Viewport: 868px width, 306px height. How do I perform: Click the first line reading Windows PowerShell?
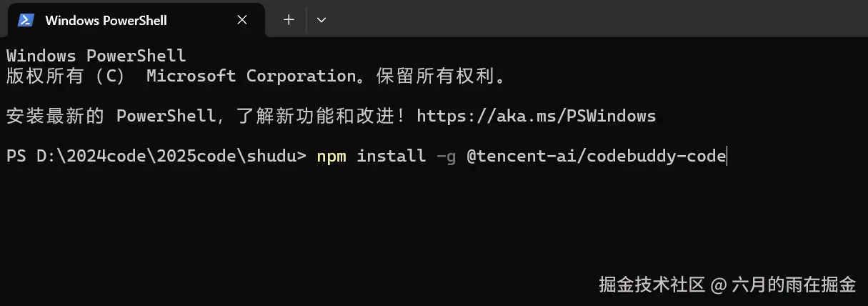tap(96, 55)
